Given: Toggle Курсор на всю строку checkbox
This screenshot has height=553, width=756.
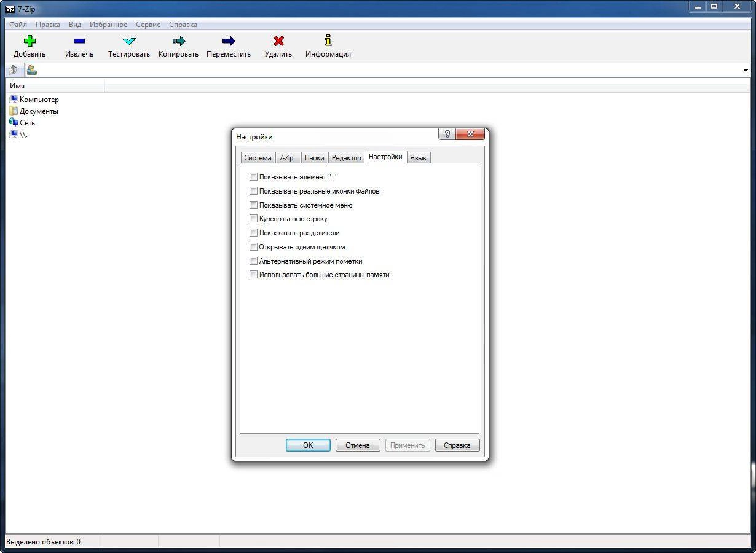Looking at the screenshot, I should pos(253,219).
